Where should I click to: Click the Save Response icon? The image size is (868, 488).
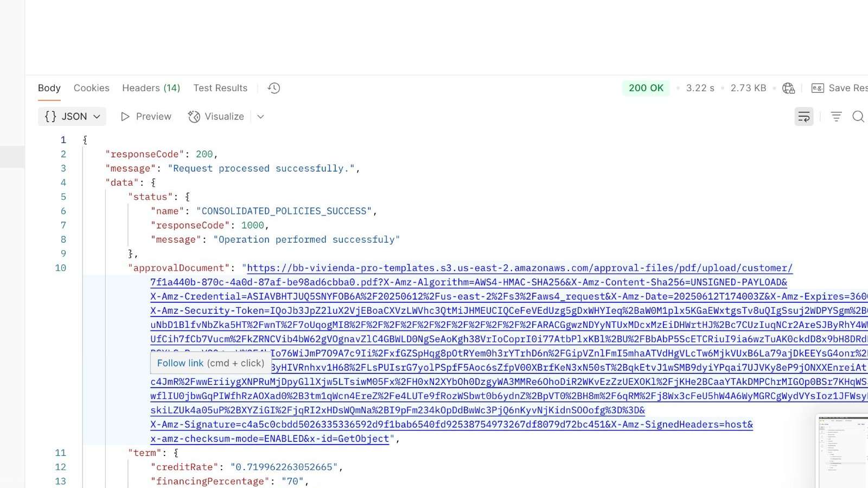(x=818, y=88)
